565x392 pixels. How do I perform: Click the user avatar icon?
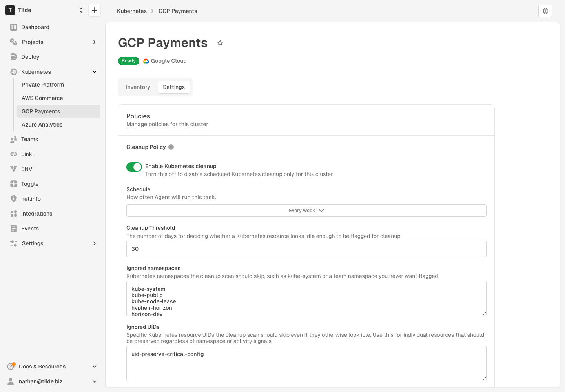tap(11, 381)
